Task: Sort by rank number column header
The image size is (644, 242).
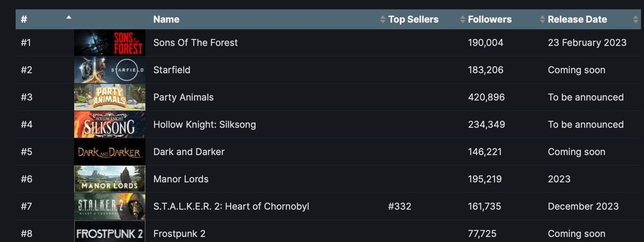Action: click(x=45, y=19)
